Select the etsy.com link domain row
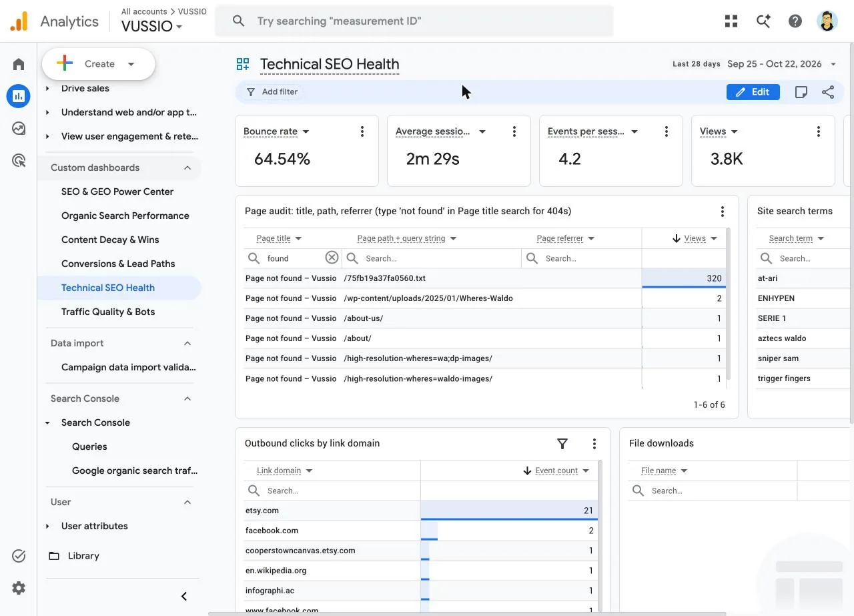Viewport: 854px width, 616px height. pyautogui.click(x=420, y=511)
